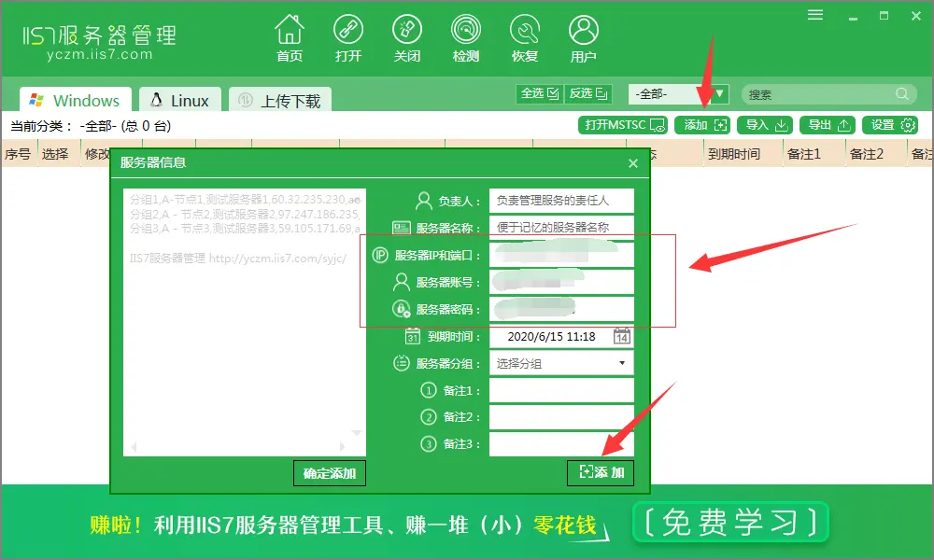
Task: Close 服务器信息 dialog
Action: click(633, 163)
